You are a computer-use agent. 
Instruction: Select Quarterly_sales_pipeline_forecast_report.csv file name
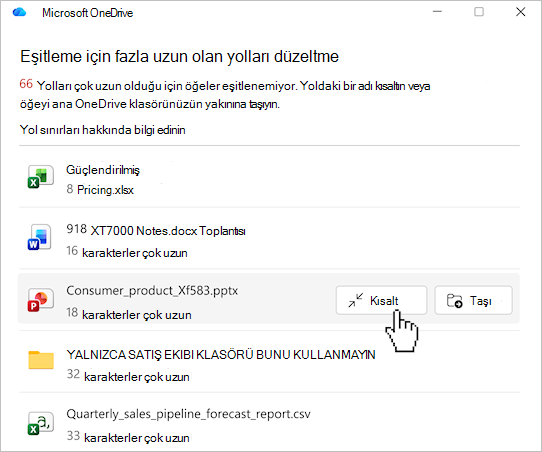[188, 414]
